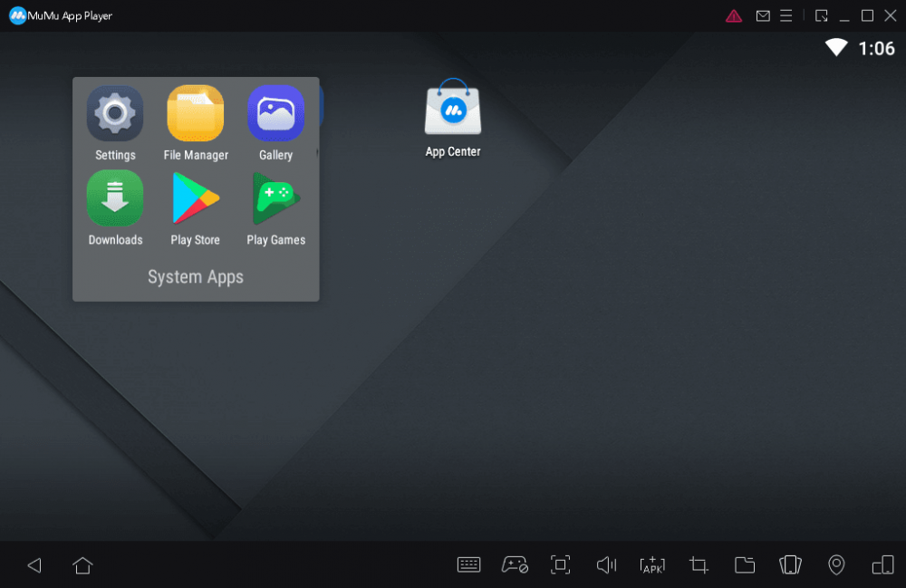Maximize the MuMu App Player window

867,15
